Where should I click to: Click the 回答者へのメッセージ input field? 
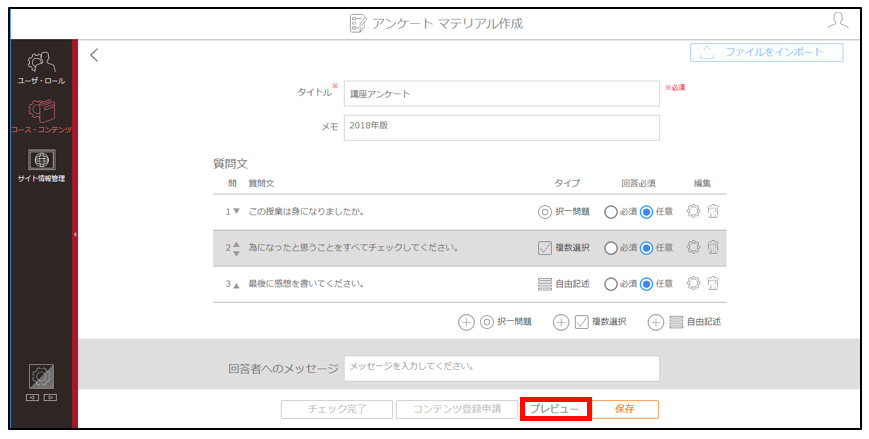[502, 368]
